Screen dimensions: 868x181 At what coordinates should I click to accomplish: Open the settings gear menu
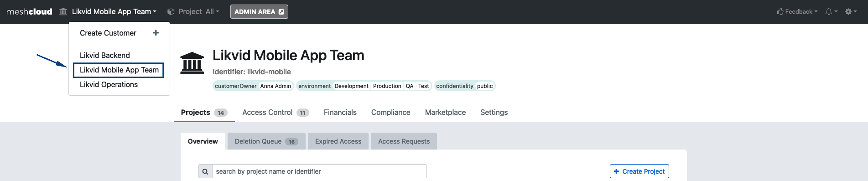coord(851,12)
